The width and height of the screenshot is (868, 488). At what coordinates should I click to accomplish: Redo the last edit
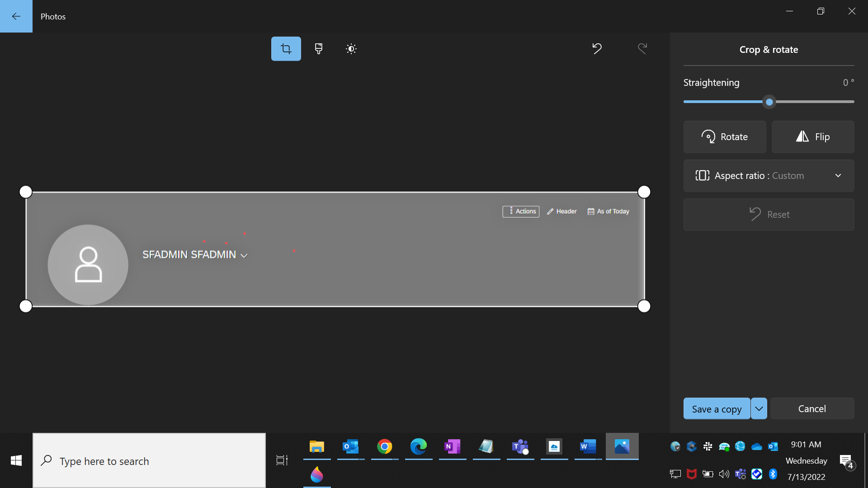(642, 48)
